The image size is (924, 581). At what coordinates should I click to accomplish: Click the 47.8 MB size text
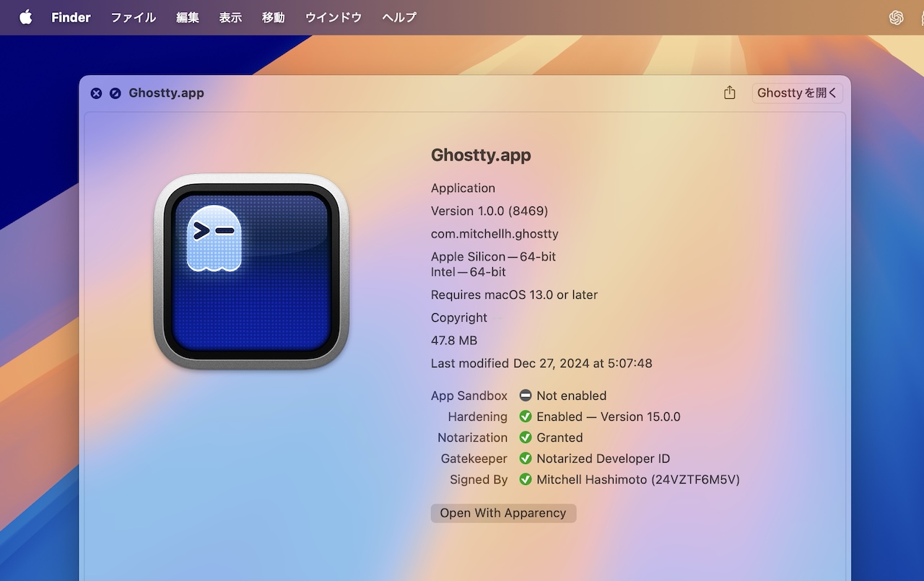pos(454,341)
